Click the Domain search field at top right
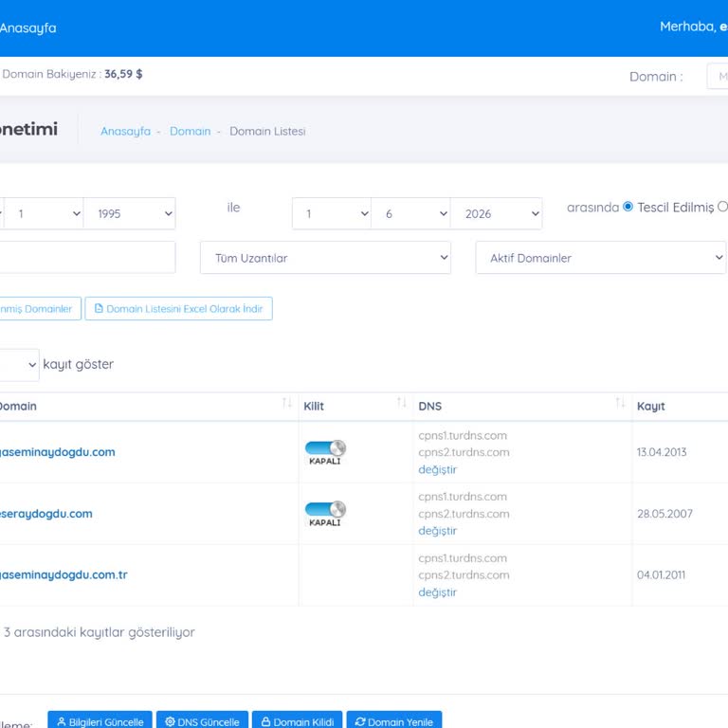Viewport: 728px width, 728px height. point(718,76)
